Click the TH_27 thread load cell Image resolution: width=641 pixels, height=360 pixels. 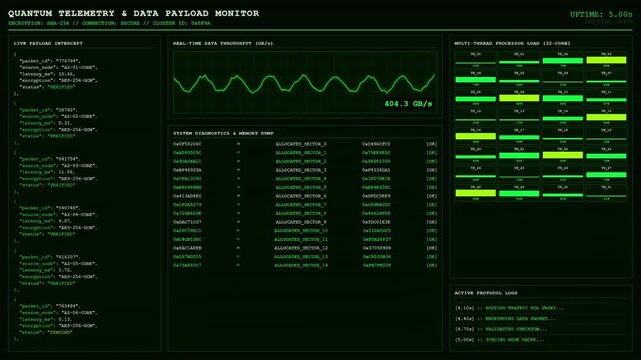click(606, 174)
